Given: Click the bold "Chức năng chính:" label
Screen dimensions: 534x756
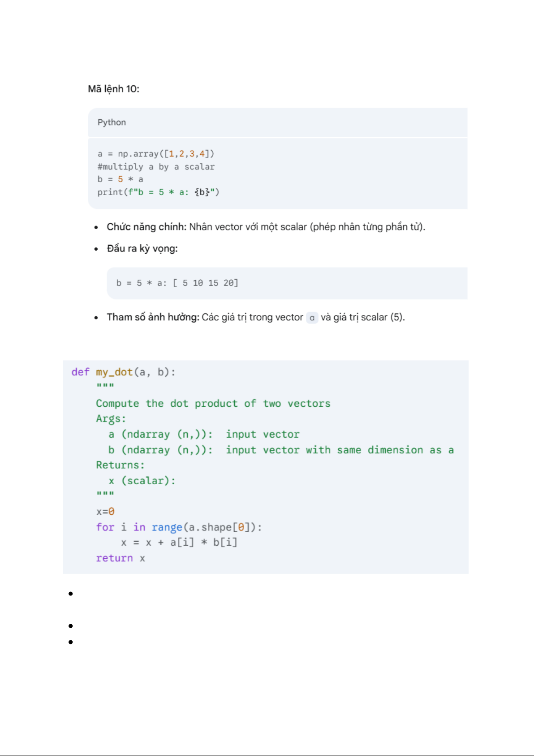Looking at the screenshot, I should tap(146, 227).
